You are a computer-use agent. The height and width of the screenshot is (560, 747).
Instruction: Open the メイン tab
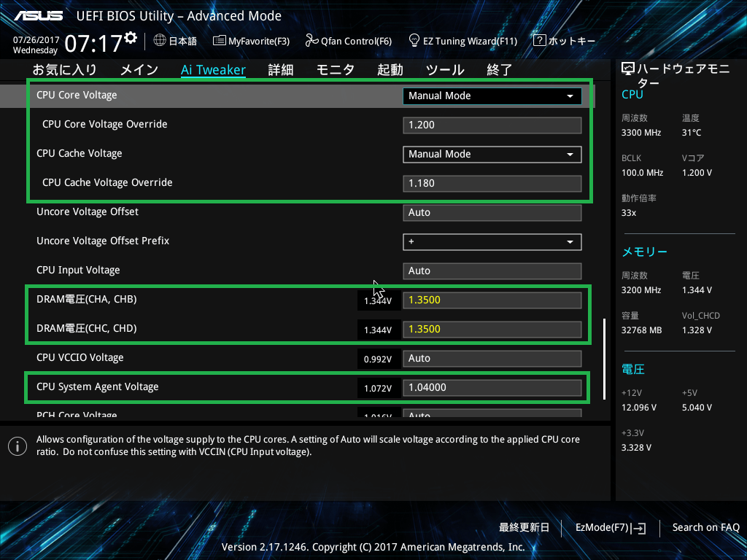pos(139,70)
